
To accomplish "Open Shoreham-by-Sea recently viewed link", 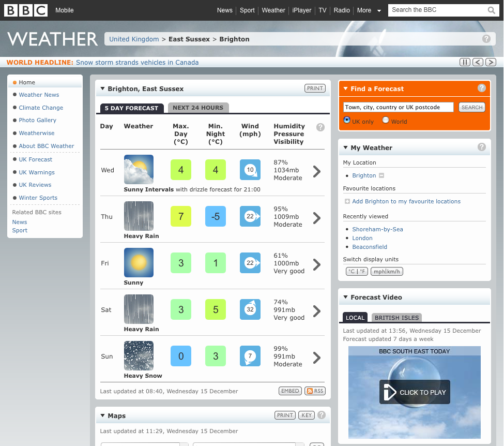I will (377, 229).
